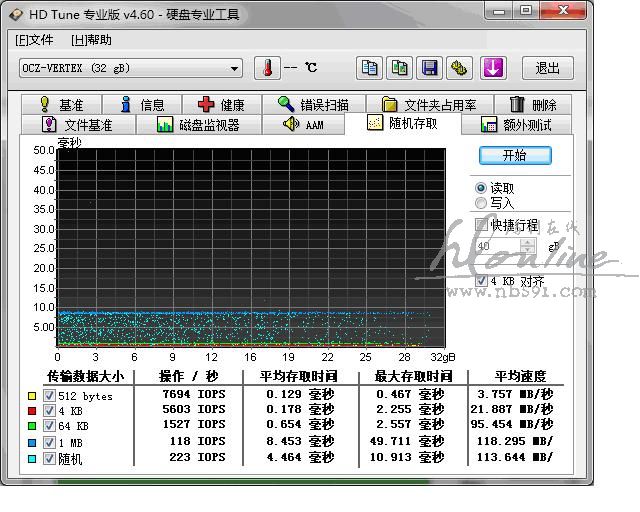This screenshot has width=640, height=512.
Task: Expand the OCZ-VERTEX drive dropdown
Action: pyautogui.click(x=235, y=68)
